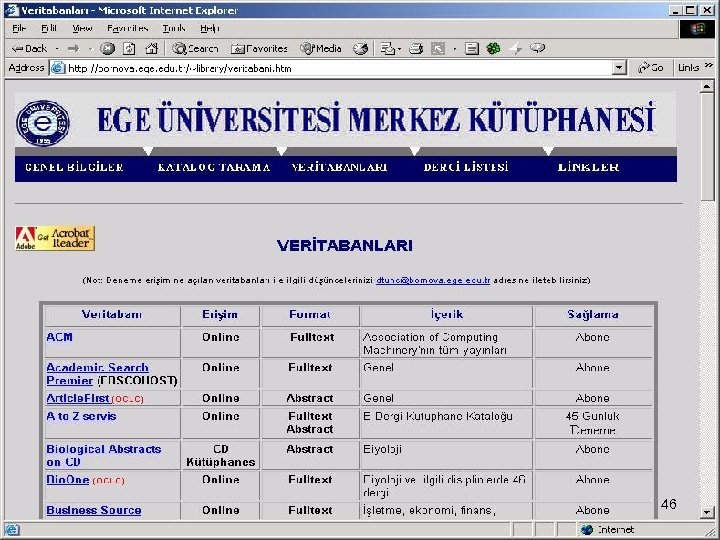Open the Media toolbar button
720x540 pixels.
tap(321, 48)
